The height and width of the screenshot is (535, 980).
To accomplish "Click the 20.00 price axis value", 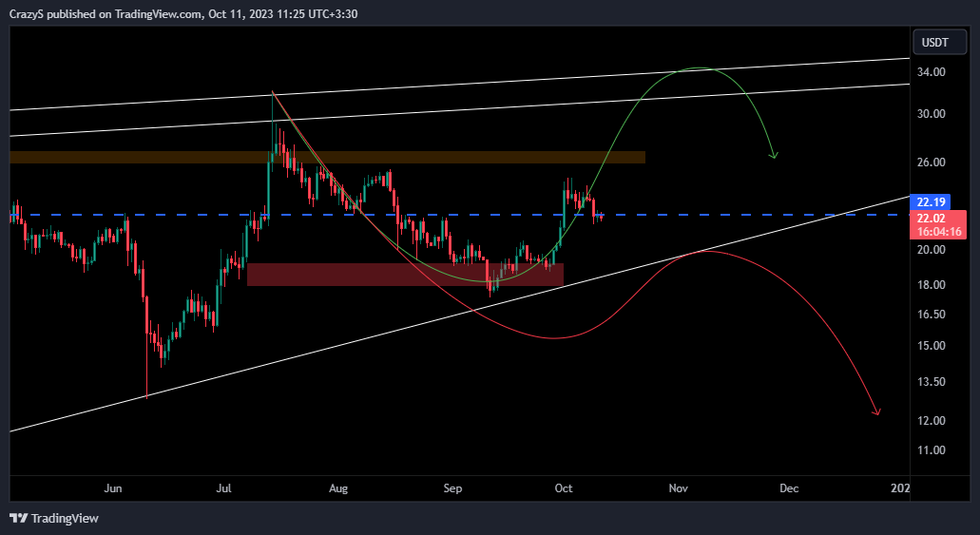I will click(x=931, y=249).
